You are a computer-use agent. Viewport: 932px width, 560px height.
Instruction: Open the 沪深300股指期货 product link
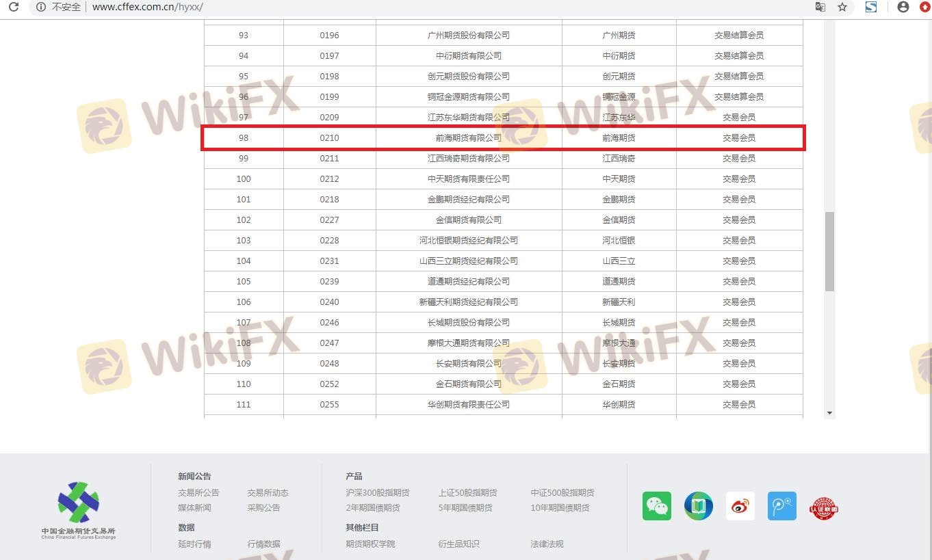coord(377,492)
